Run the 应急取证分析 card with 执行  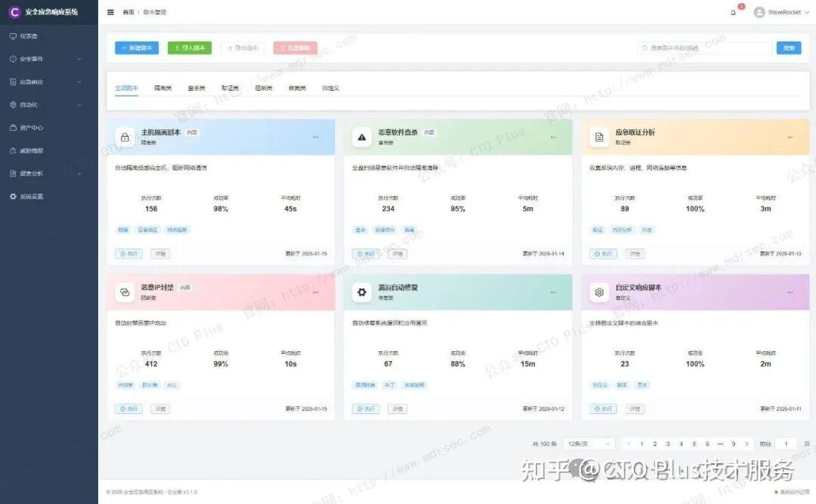pos(604,254)
